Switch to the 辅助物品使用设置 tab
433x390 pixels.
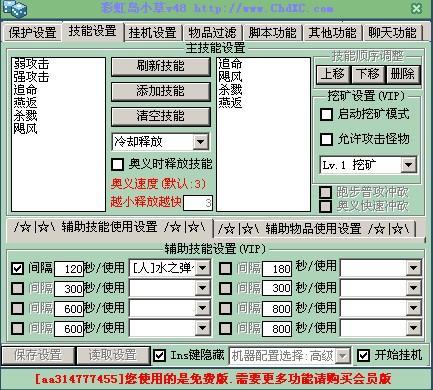(x=314, y=229)
